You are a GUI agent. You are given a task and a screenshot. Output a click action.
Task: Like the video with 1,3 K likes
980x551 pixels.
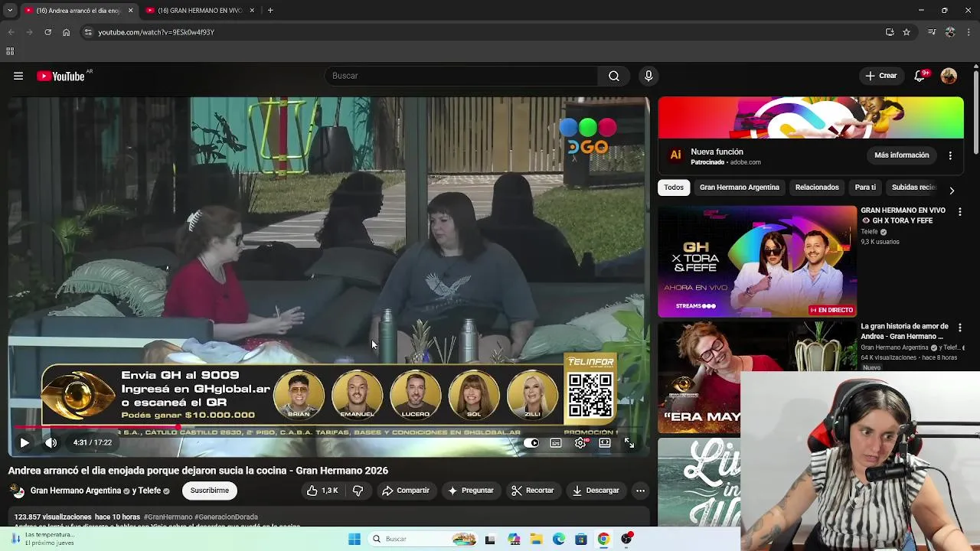point(322,491)
